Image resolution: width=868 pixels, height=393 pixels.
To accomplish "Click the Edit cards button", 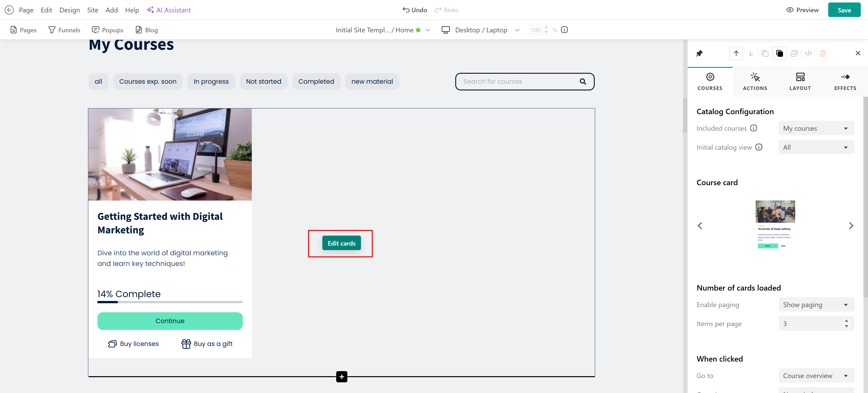I will [341, 243].
